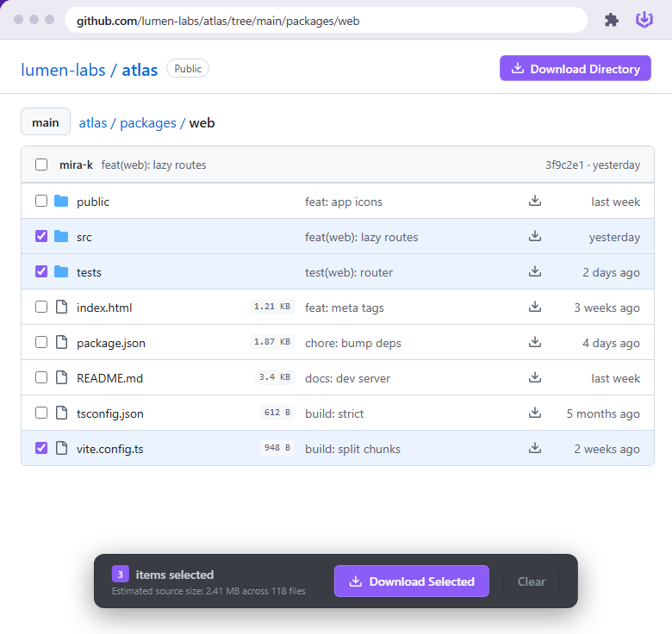Click the Download Selected button
Image resolution: width=672 pixels, height=634 pixels.
point(412,581)
